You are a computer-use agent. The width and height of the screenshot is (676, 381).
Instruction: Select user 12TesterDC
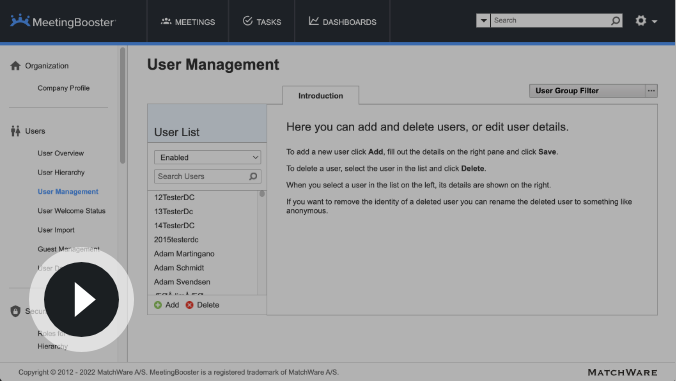[174, 197]
